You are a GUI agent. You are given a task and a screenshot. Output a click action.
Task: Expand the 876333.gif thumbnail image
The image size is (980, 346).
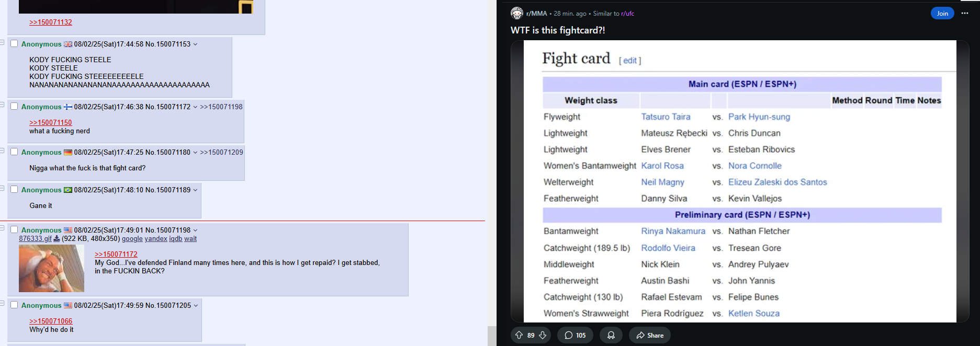tap(51, 268)
